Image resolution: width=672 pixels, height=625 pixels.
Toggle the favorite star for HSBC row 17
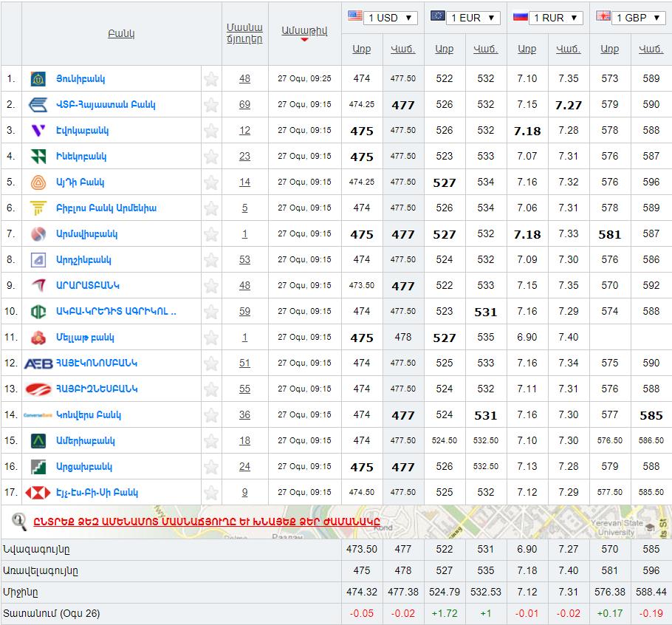tap(211, 493)
